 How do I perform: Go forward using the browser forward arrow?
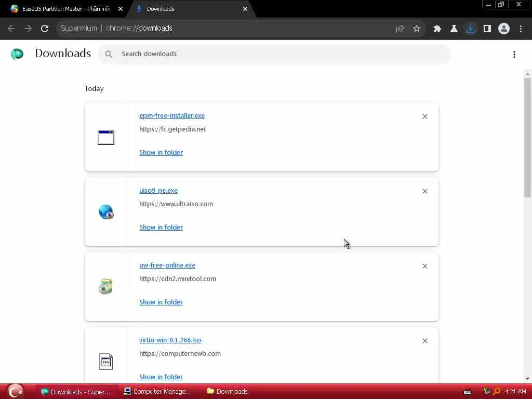28,29
